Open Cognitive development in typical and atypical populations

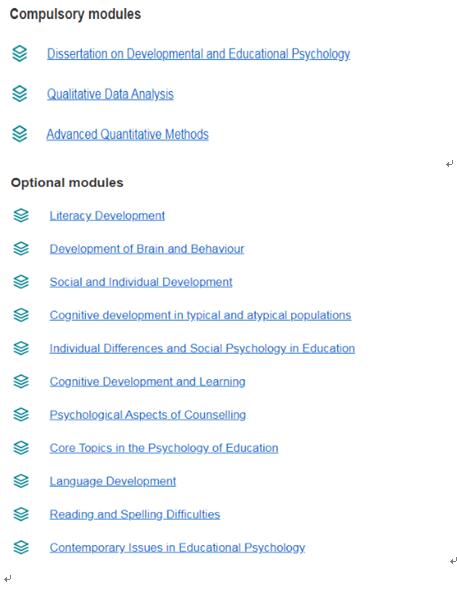click(200, 315)
